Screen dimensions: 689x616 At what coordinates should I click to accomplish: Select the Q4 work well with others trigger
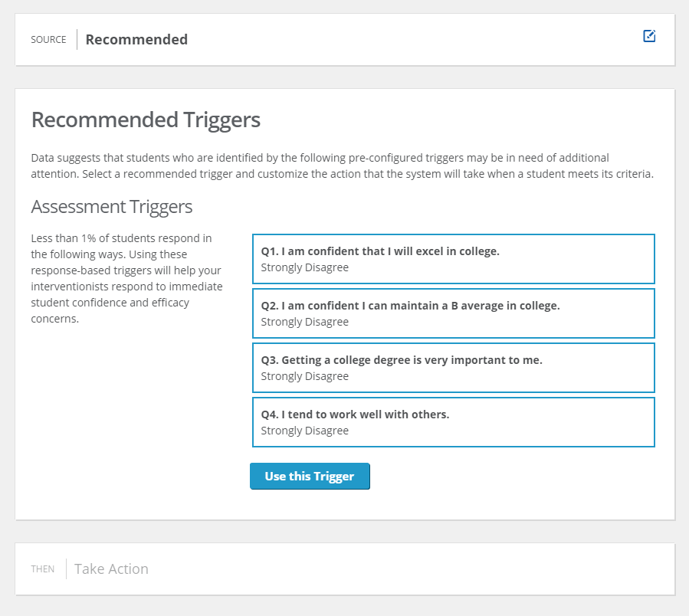(454, 421)
